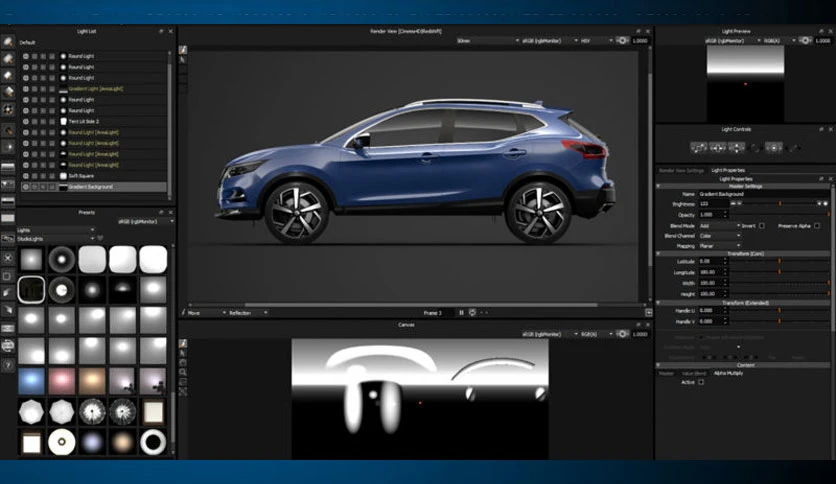Select the Gradient Background light row
This screenshot has width=836, height=484.
pos(93,187)
